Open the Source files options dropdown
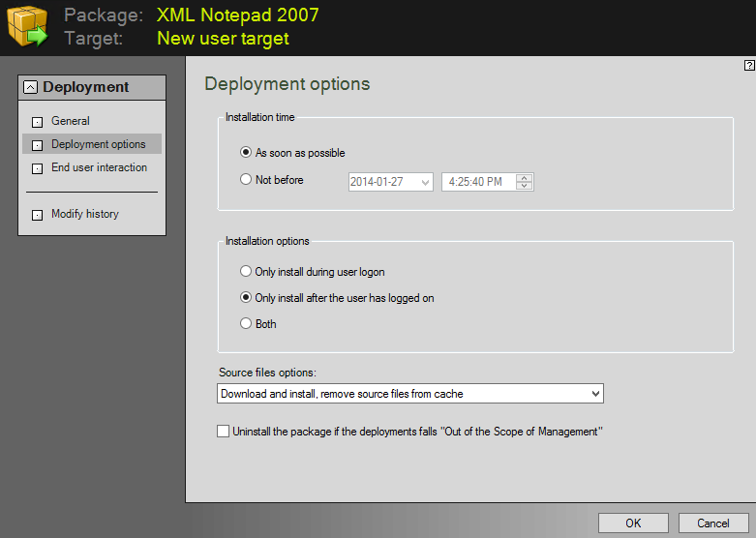756x538 pixels. point(410,394)
